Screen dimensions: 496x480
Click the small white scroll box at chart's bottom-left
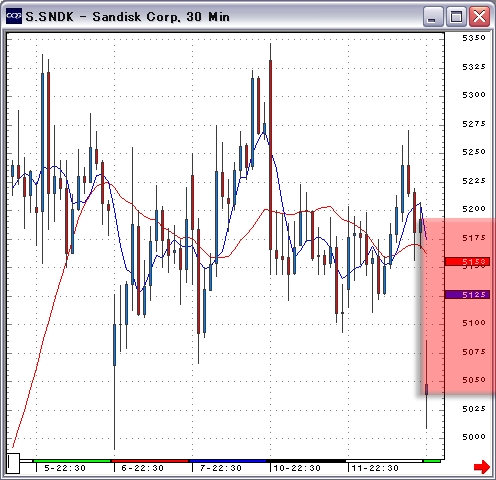(14, 463)
